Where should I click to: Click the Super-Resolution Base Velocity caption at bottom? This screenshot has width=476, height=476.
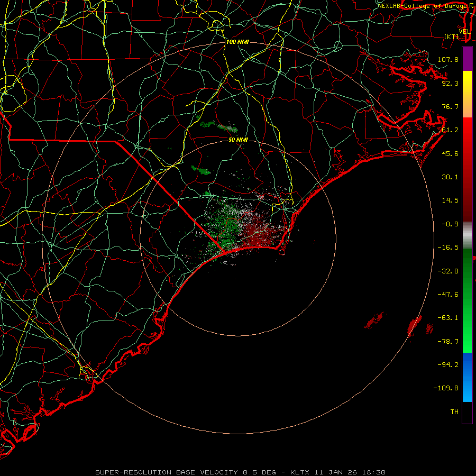(x=241, y=472)
